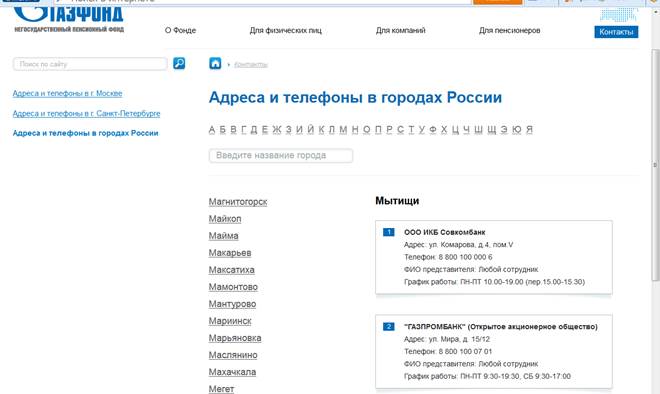Open the 'О Фонде' menu
Screen dimensions: 660x394
point(180,30)
